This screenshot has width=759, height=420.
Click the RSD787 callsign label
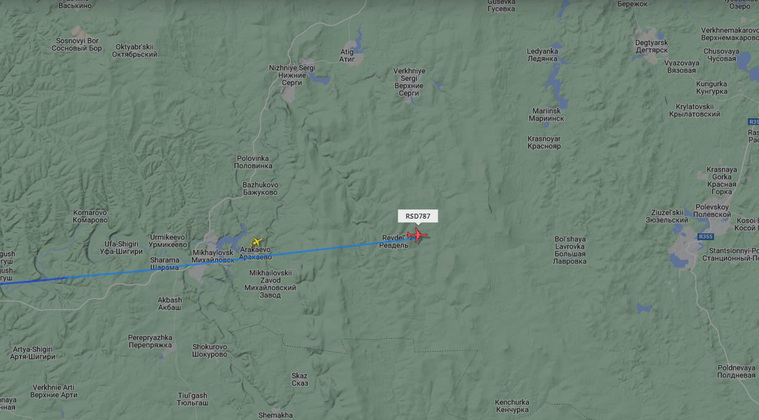[418, 216]
